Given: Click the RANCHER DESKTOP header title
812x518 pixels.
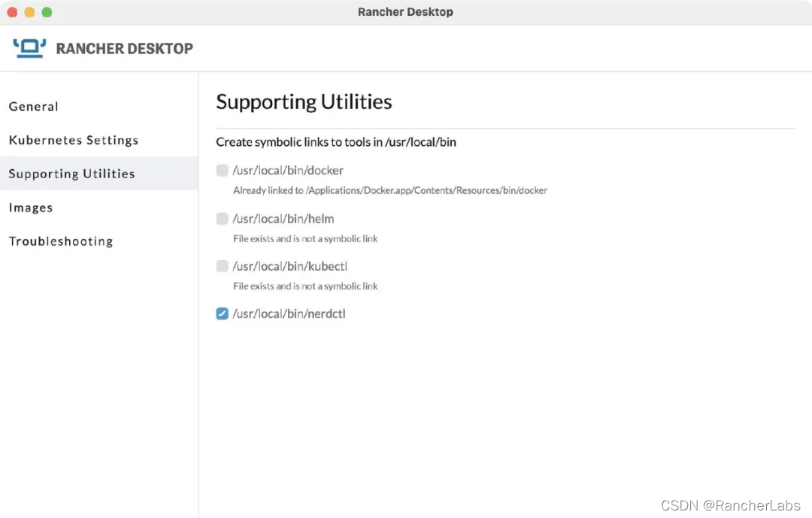Looking at the screenshot, I should click(124, 49).
